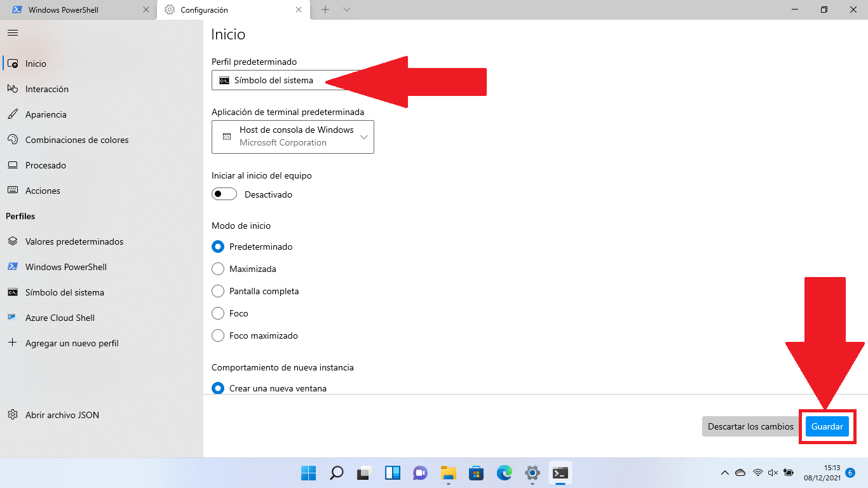
Task: Click the battery tray icon
Action: click(789, 473)
